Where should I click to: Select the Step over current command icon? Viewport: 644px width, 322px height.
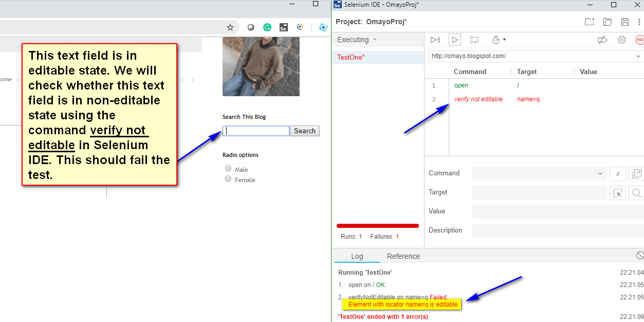coord(474,40)
